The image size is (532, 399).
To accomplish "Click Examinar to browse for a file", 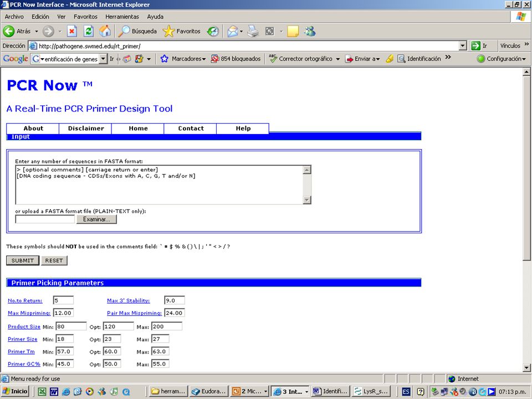I will pyautogui.click(x=96, y=219).
